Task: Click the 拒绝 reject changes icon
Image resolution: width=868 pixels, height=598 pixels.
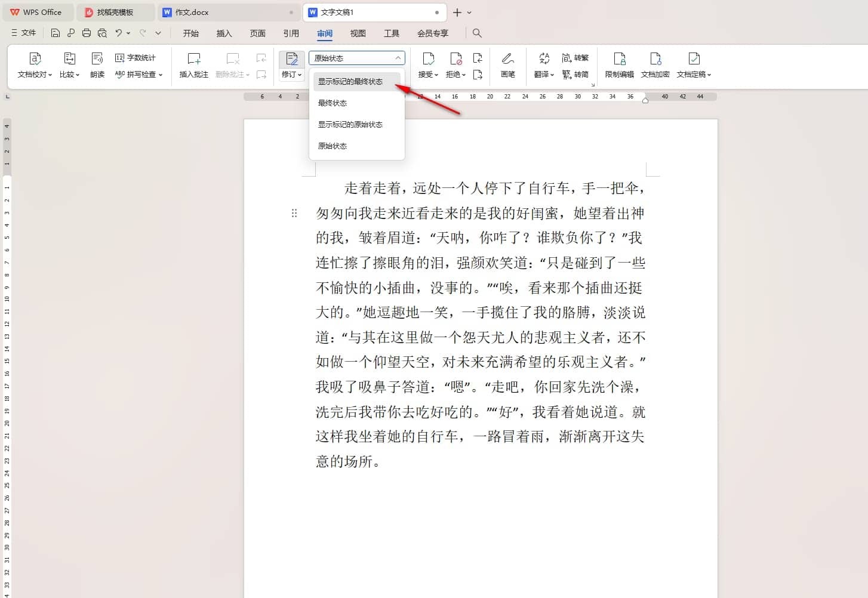Action: click(455, 58)
